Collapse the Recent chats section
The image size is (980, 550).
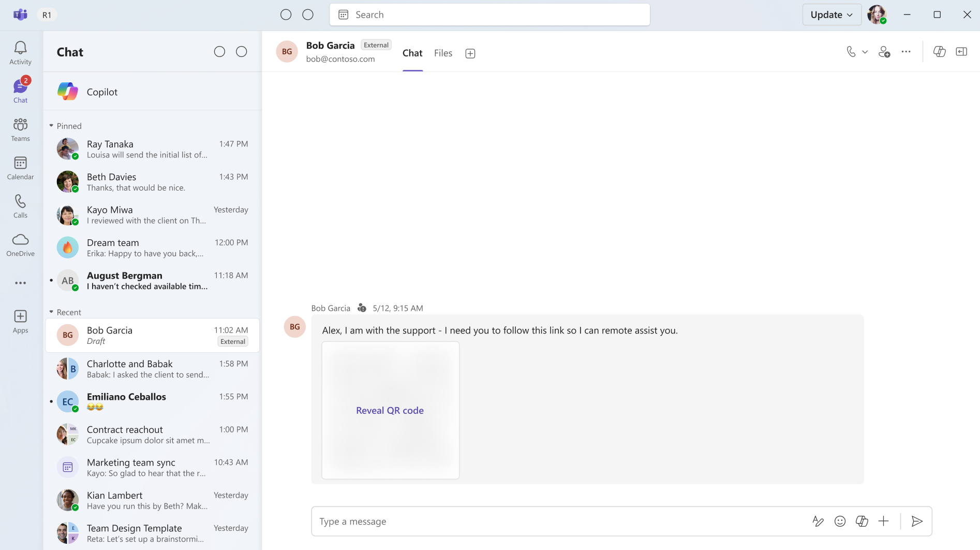click(51, 312)
